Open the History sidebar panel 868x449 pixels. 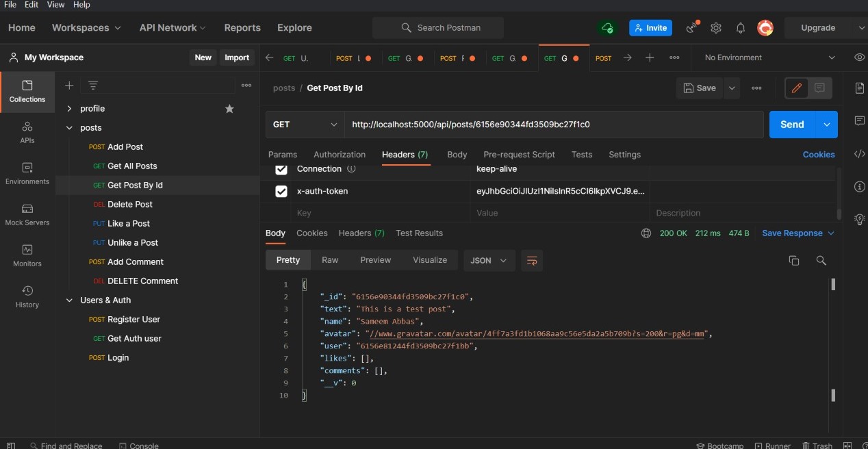pos(27,297)
